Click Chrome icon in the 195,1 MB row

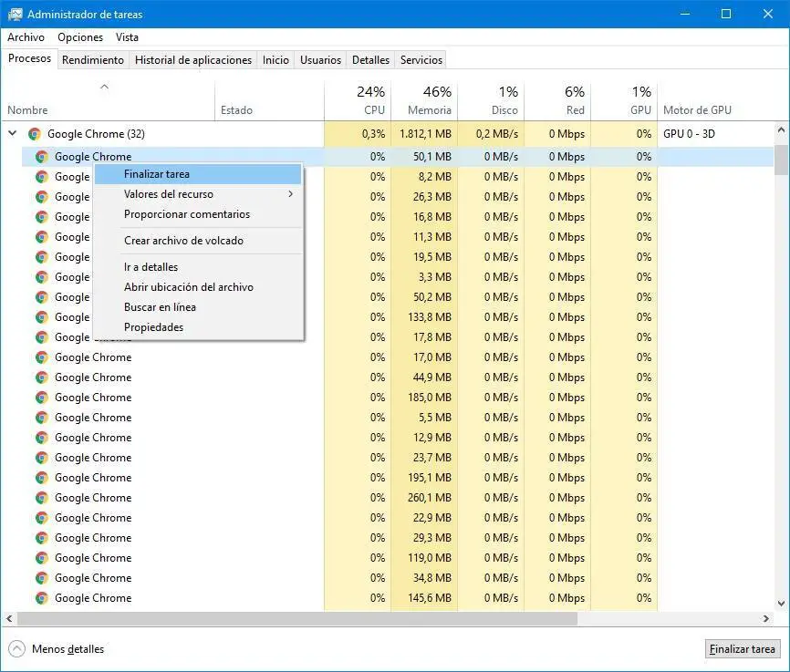[42, 478]
